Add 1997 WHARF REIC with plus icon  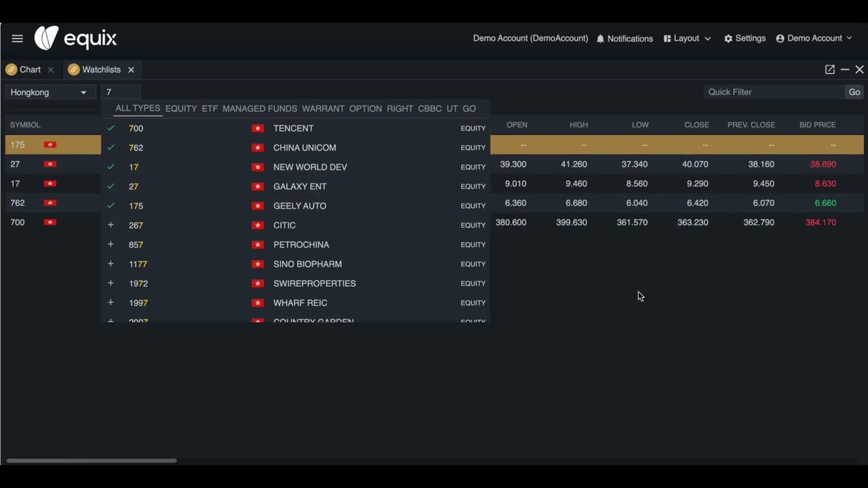click(x=111, y=302)
